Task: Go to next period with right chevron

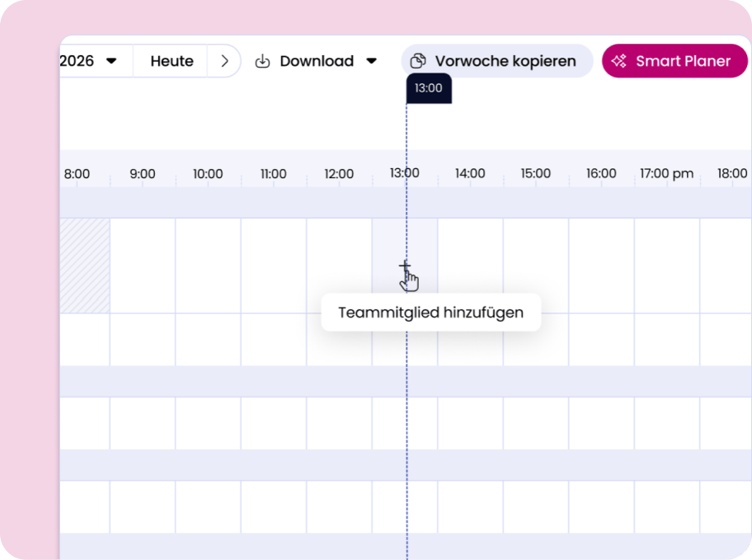Action: 224,62
